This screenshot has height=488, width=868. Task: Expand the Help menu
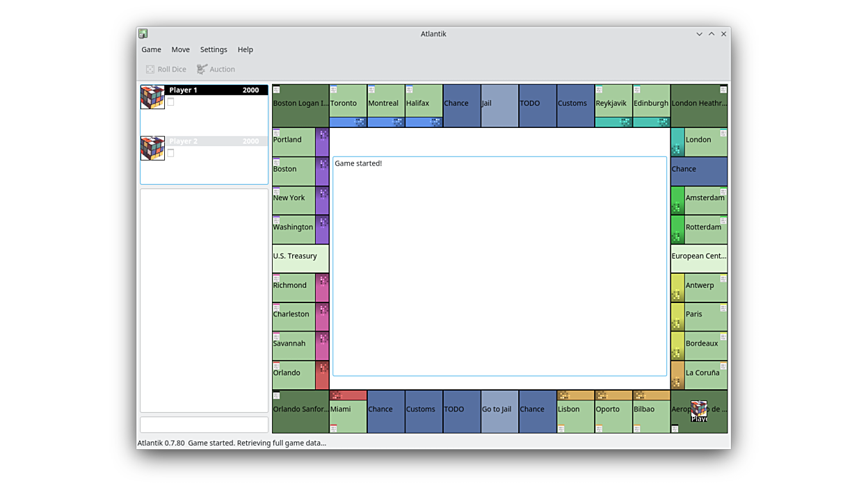[245, 50]
